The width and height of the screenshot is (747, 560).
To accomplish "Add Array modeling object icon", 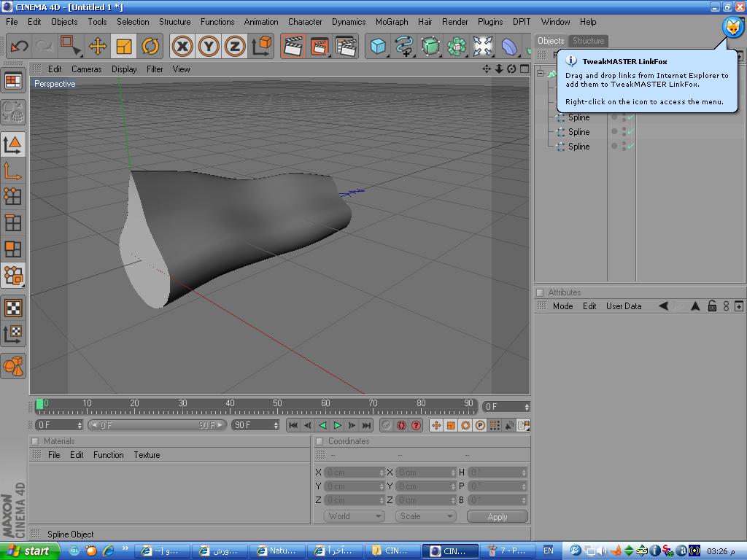I will (x=457, y=46).
